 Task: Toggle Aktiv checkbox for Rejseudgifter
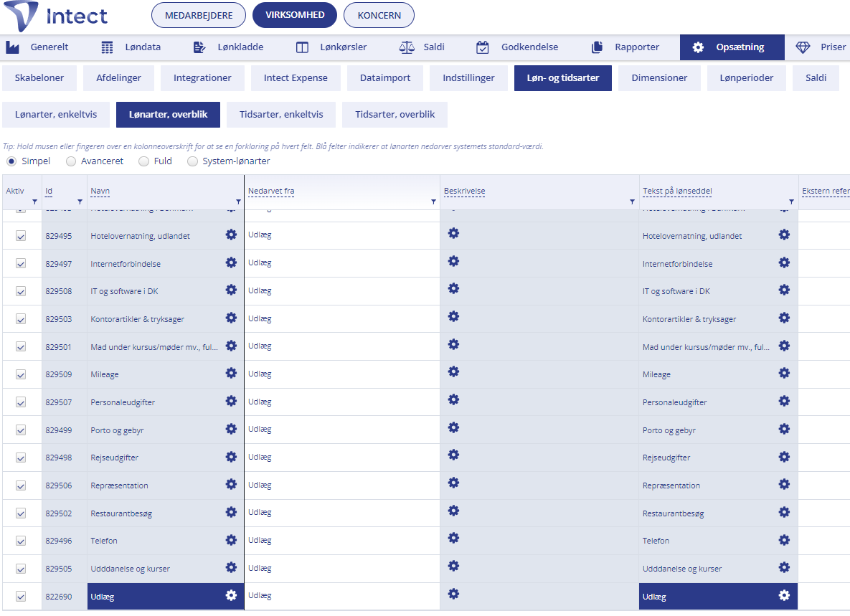(x=21, y=458)
